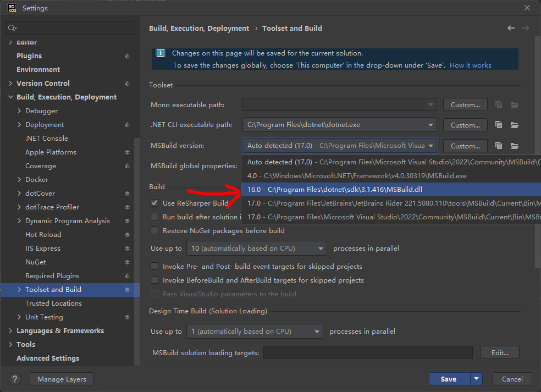Click the layer icon beside IIS Express
This screenshot has width=541, height=392.
[x=128, y=249]
